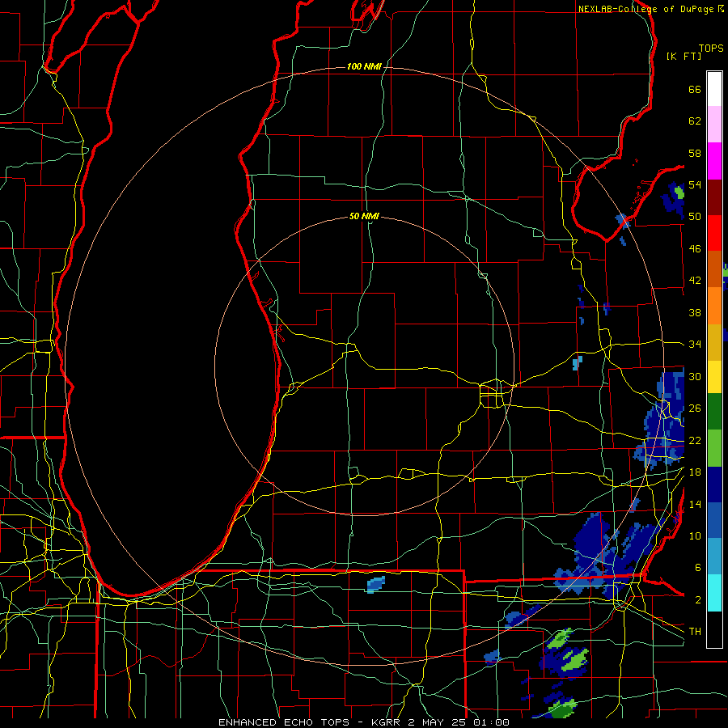Click the TOPS legend title

(x=711, y=48)
